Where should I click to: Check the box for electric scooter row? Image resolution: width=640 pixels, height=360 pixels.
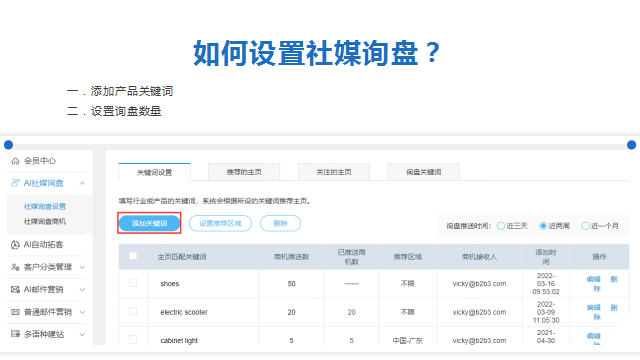(133, 311)
